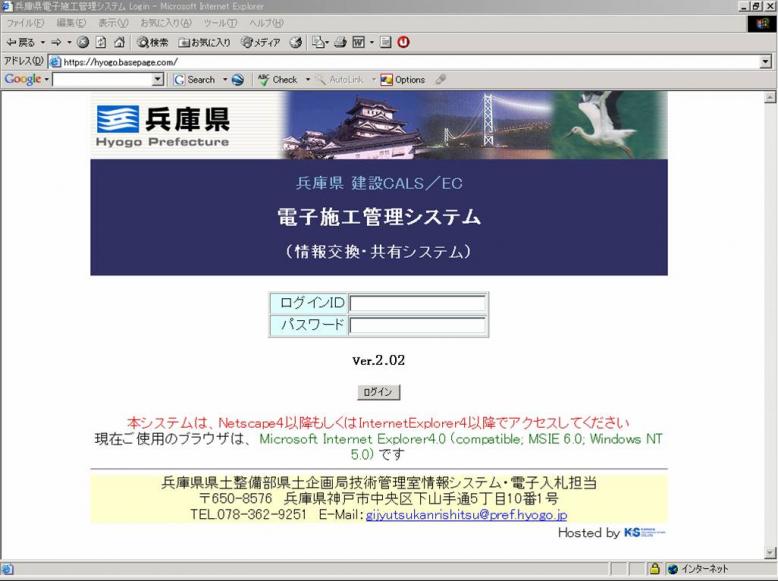The image size is (778, 581).
Task: Click the History icon in toolbar
Action: tap(295, 42)
